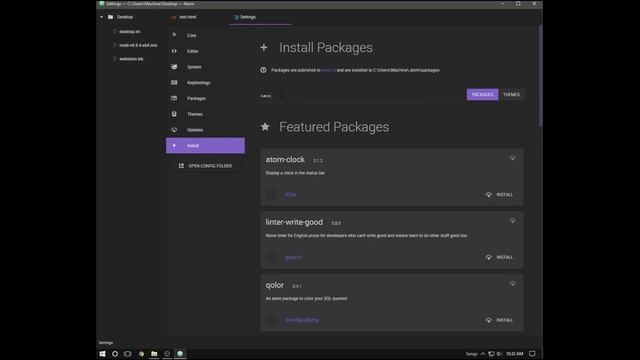This screenshot has height=360, width=640.
Task: Select the highlighted Install sidebar item
Action: pos(205,146)
